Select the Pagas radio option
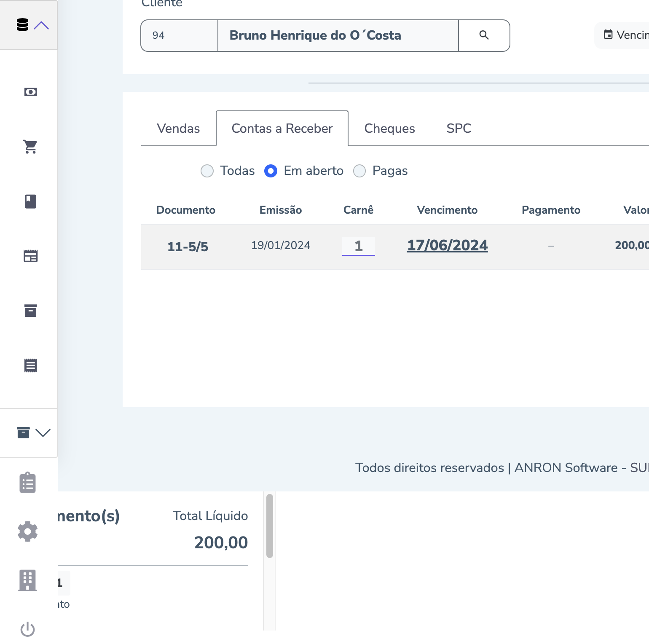This screenshot has height=644, width=649. click(x=359, y=171)
